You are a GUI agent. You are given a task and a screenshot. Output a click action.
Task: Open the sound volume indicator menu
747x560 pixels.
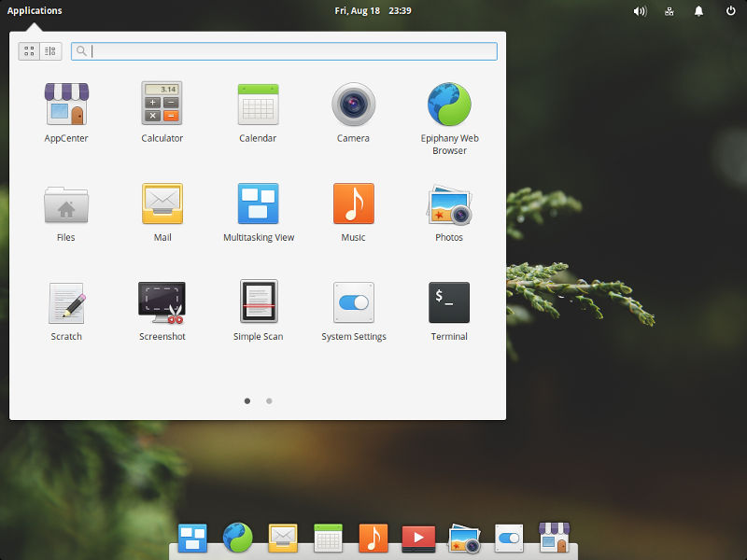click(640, 11)
